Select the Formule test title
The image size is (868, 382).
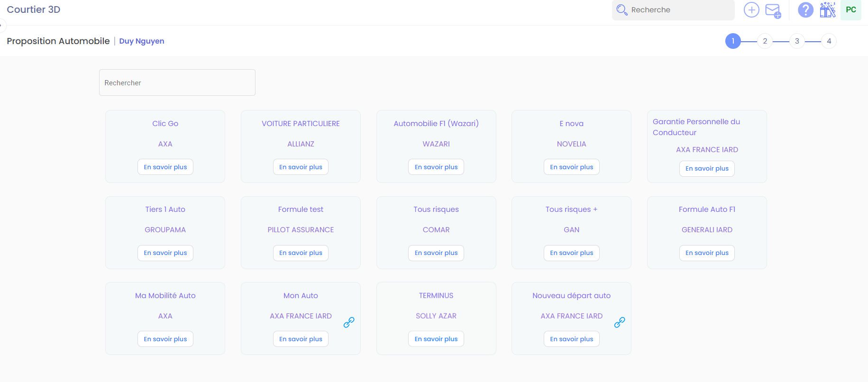pyautogui.click(x=301, y=209)
